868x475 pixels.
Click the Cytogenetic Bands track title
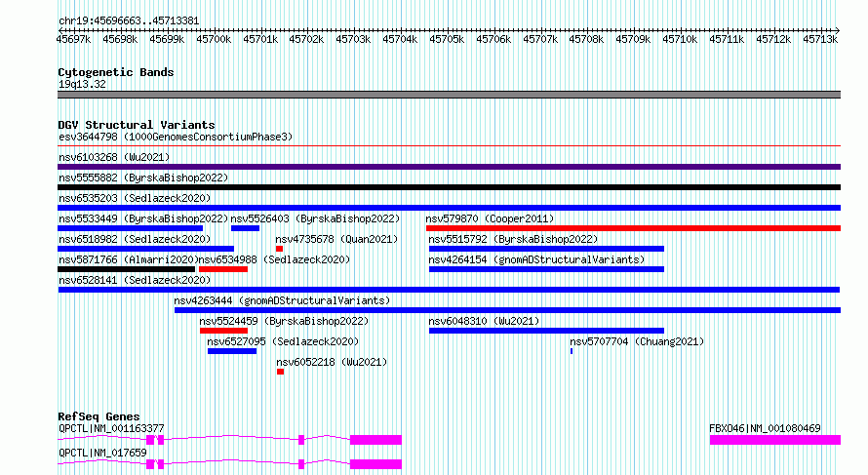pos(116,72)
